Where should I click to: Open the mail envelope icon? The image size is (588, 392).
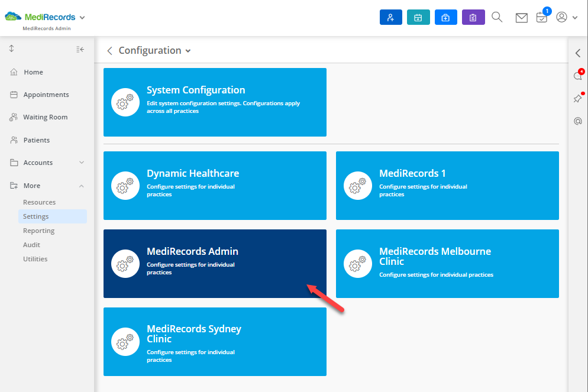(x=521, y=18)
